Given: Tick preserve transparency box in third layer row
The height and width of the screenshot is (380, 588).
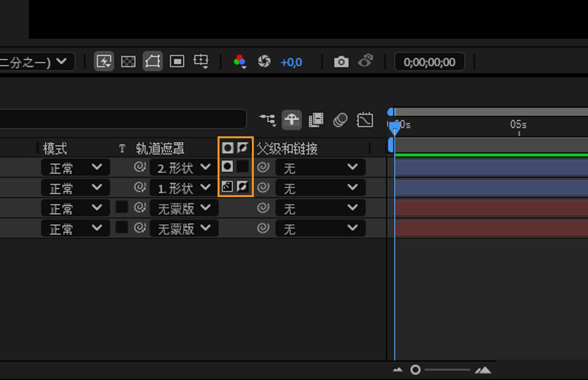Looking at the screenshot, I should click(122, 207).
